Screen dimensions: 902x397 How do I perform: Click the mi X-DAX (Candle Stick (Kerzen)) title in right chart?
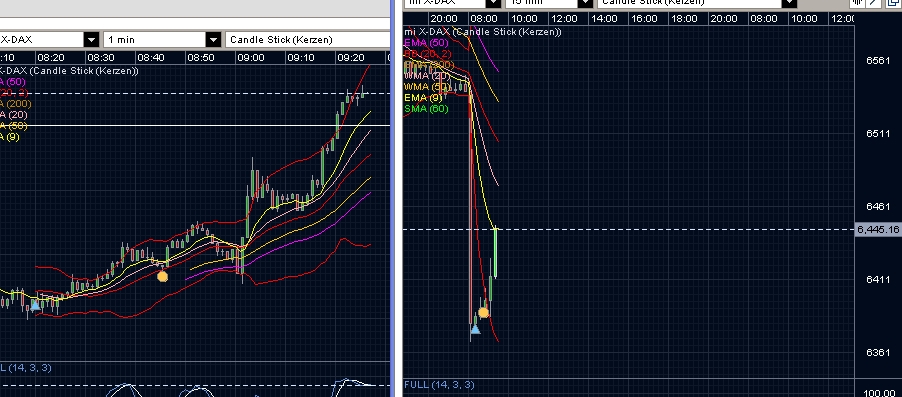coord(483,32)
